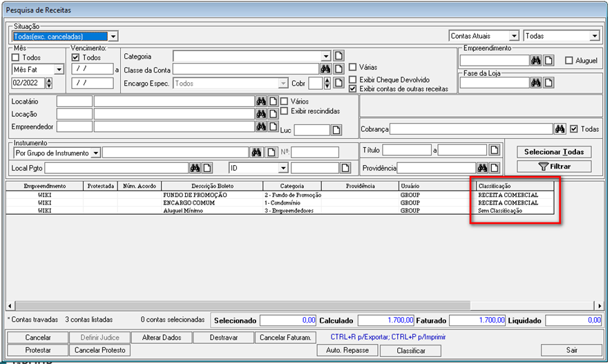Enable the Mês Todos checkbox
This screenshot has height=364, width=612.
coord(16,57)
